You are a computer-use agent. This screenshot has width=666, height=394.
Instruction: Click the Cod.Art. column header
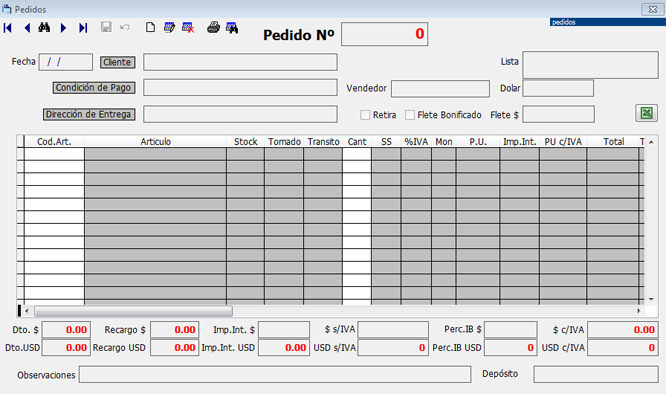pos(54,142)
